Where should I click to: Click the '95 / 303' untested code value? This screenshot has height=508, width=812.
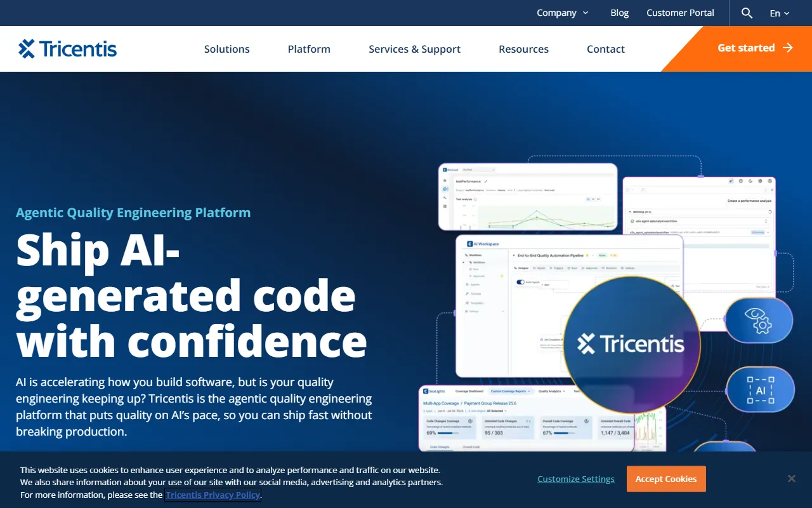[494, 433]
